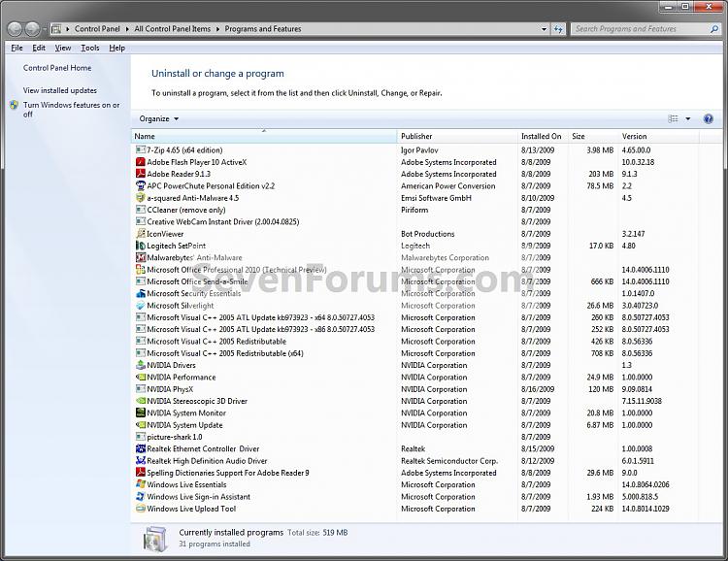Click the refresh button beside address bar

coord(558,29)
